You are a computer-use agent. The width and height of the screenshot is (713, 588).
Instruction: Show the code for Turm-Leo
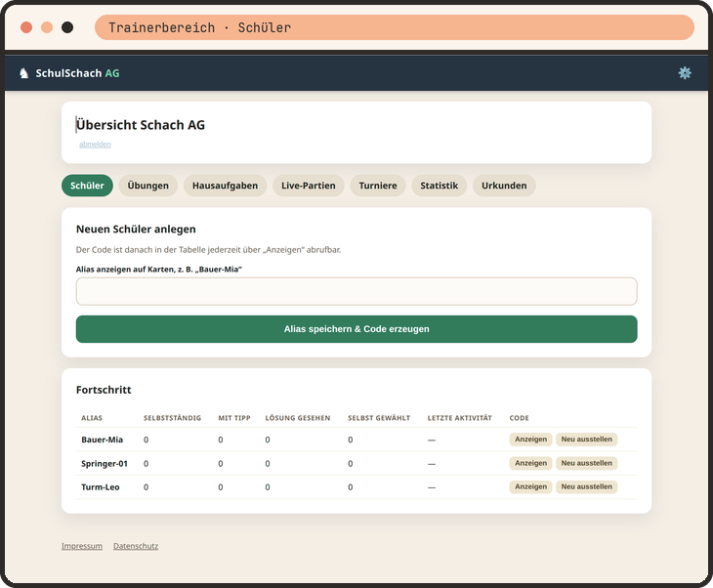(530, 486)
